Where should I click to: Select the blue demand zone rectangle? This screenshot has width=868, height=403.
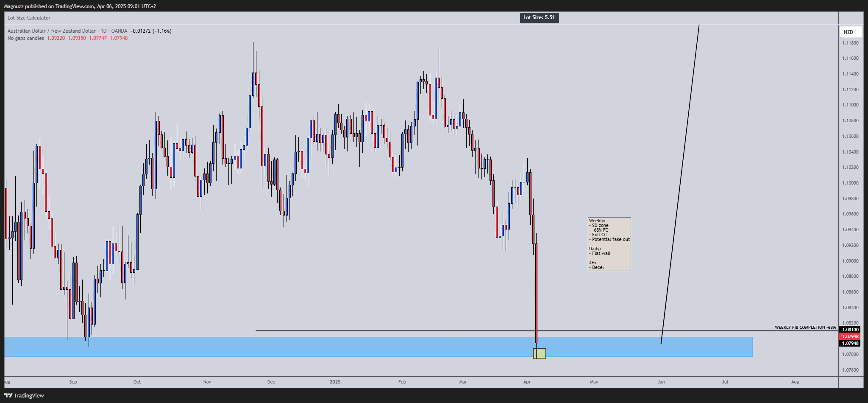378,347
